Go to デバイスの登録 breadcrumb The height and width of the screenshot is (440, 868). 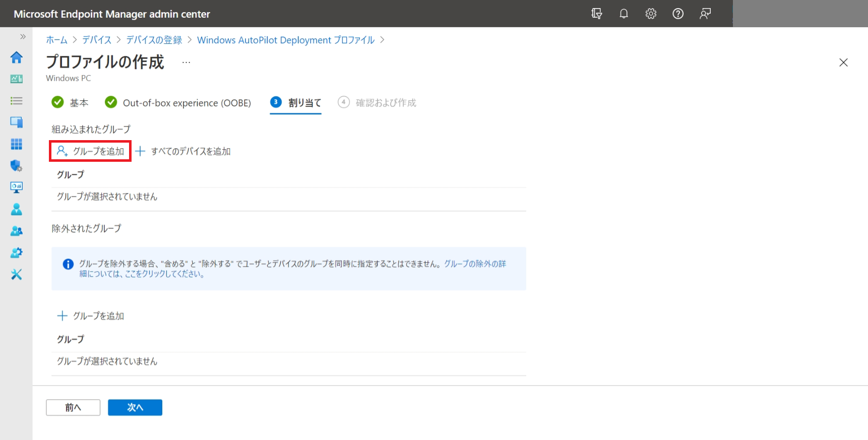tap(154, 40)
